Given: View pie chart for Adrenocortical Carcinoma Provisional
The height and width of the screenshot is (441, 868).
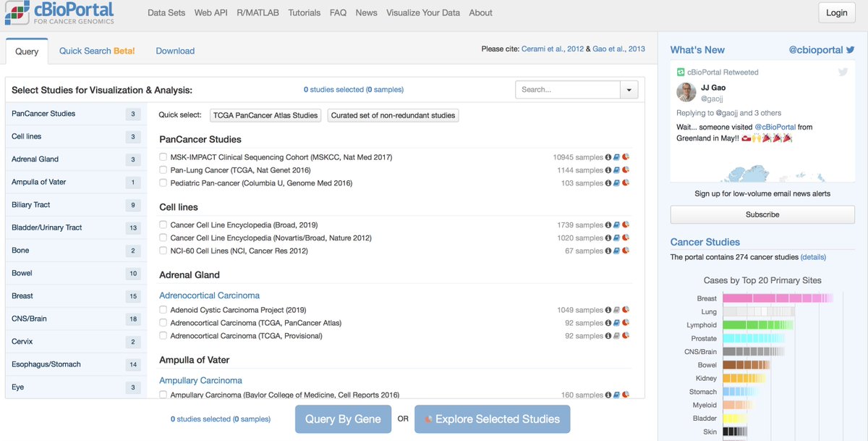Looking at the screenshot, I should click(626, 336).
